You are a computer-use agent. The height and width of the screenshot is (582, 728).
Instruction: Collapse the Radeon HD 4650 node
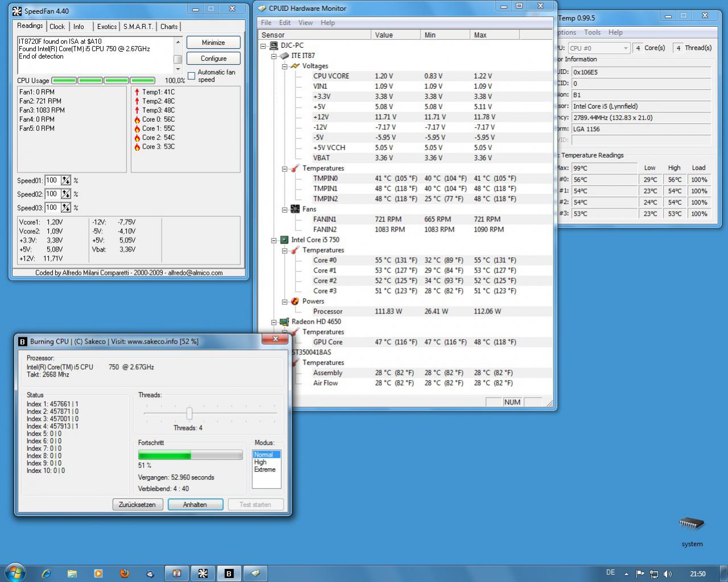(274, 322)
